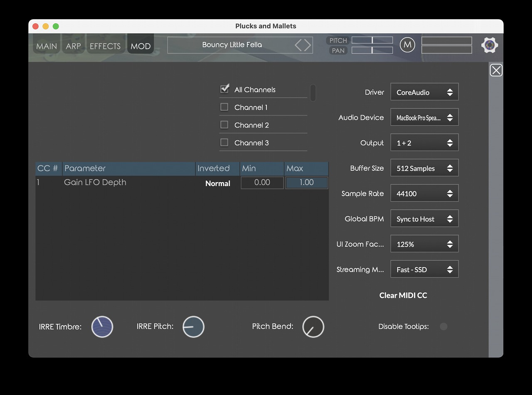Image resolution: width=532 pixels, height=395 pixels.
Task: Close settings panel with X icon
Action: (x=496, y=71)
